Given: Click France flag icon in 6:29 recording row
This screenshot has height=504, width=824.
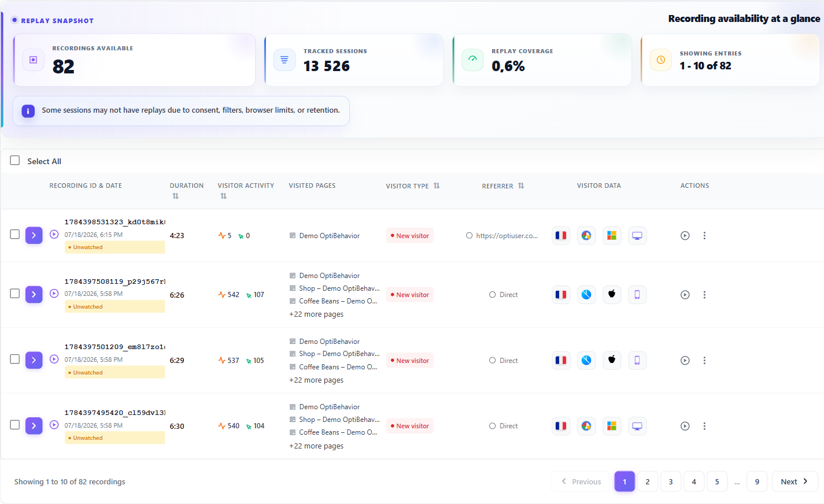Looking at the screenshot, I should (561, 360).
